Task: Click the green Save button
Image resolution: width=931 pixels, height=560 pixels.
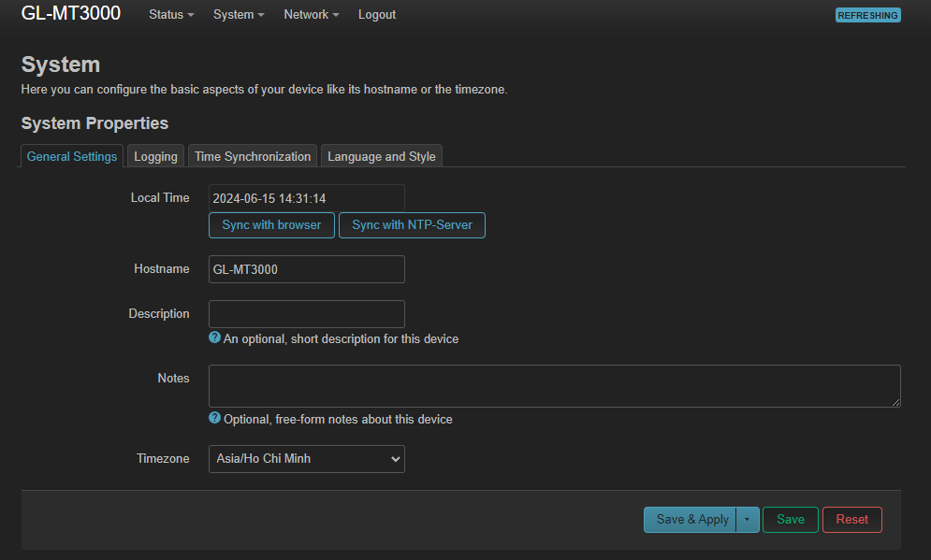Action: tap(791, 520)
